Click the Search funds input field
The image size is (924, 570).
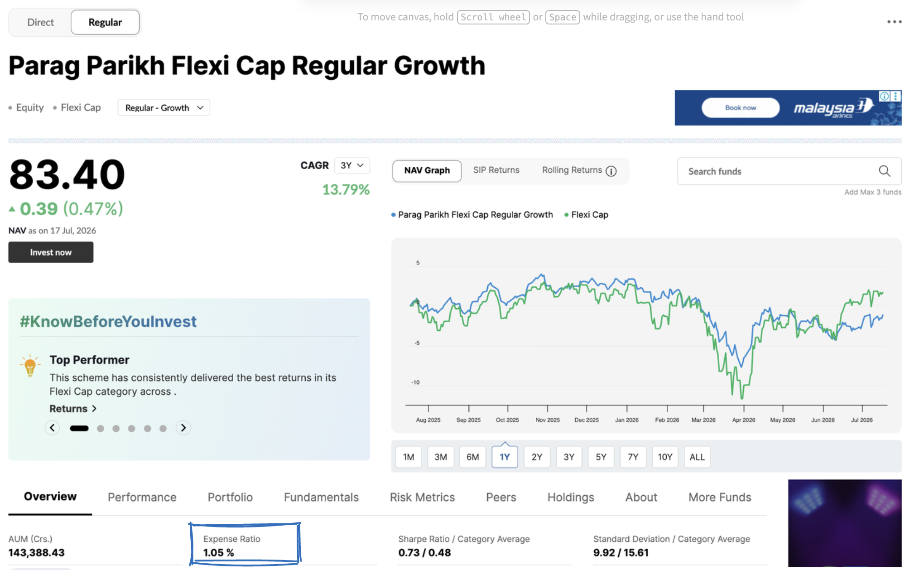coord(789,171)
